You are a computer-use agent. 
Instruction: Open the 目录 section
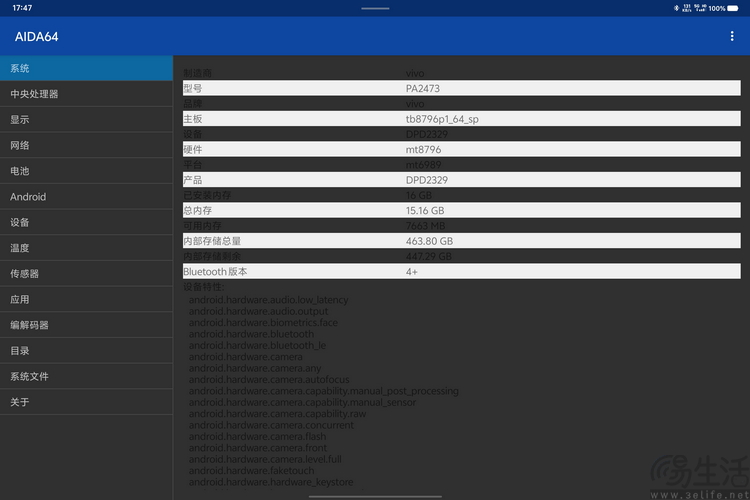(x=87, y=351)
